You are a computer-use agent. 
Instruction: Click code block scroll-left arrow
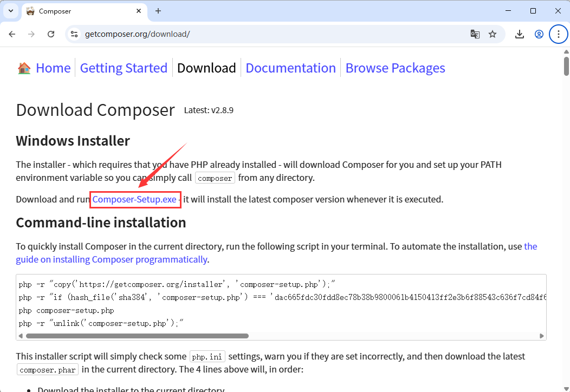[x=21, y=336]
